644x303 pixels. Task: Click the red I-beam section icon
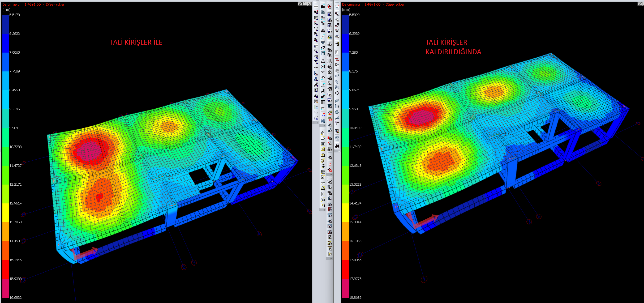click(337, 59)
